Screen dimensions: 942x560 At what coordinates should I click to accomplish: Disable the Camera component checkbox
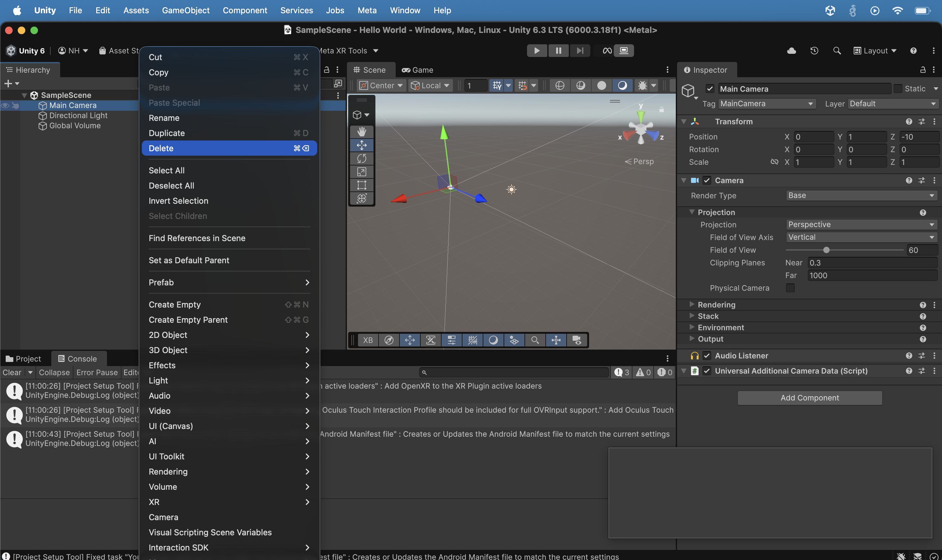tap(707, 180)
